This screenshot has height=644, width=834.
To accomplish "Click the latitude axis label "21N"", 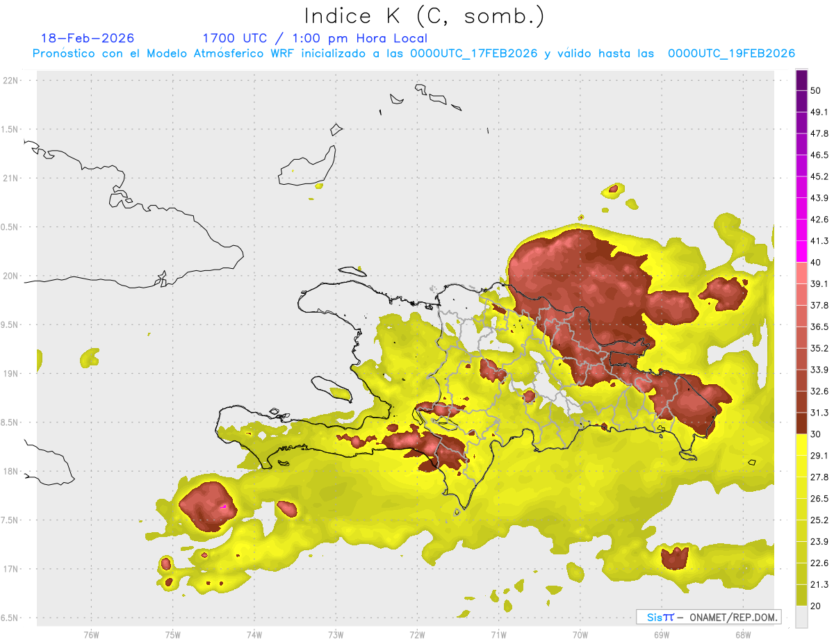I will click(x=12, y=179).
